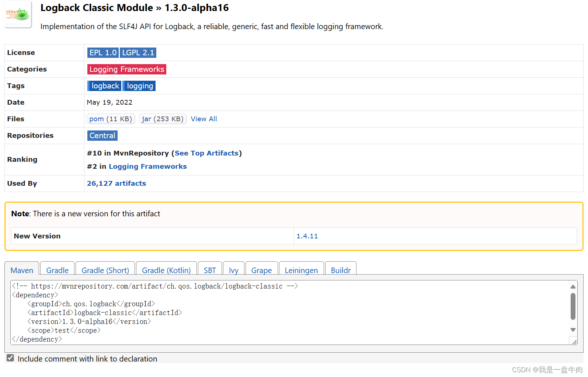The image size is (588, 377).
Task: Click the snippet scrollbar down arrow
Action: 573,330
